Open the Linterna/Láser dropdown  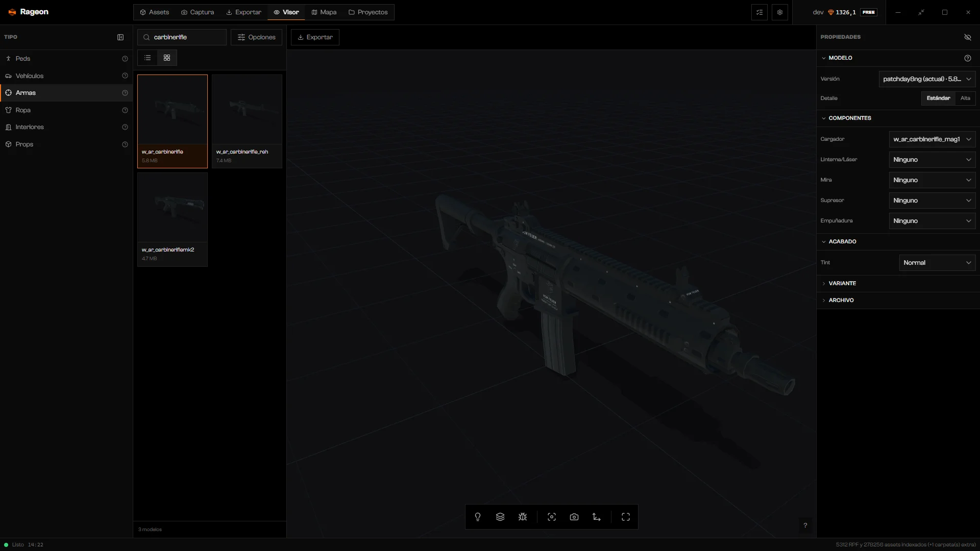point(932,160)
